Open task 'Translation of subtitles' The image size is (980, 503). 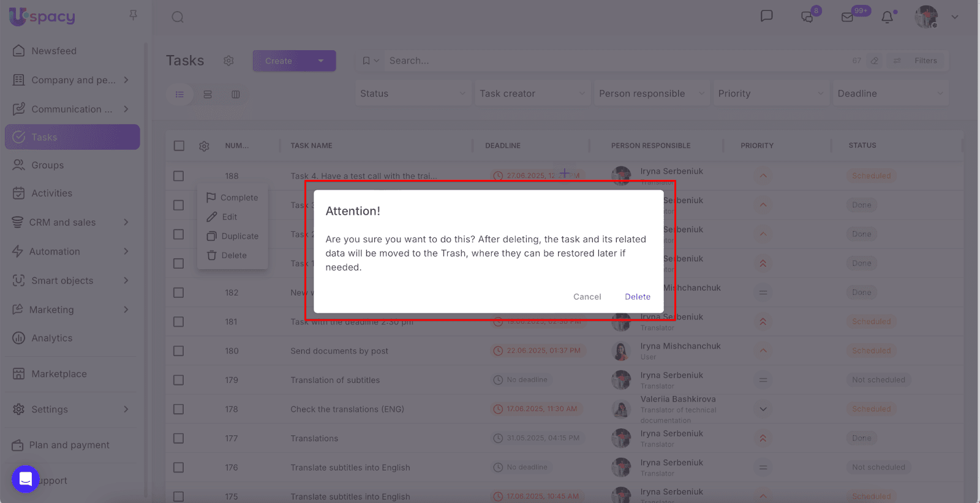point(335,380)
